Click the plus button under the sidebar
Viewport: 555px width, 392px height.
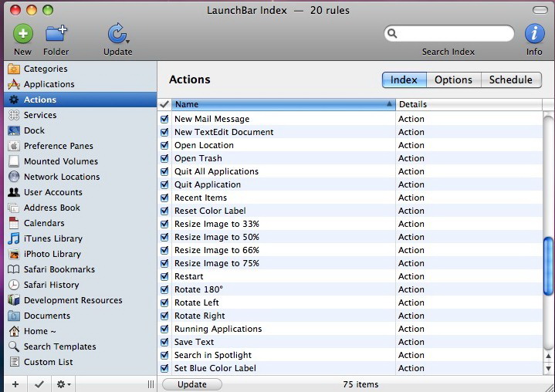tap(15, 384)
